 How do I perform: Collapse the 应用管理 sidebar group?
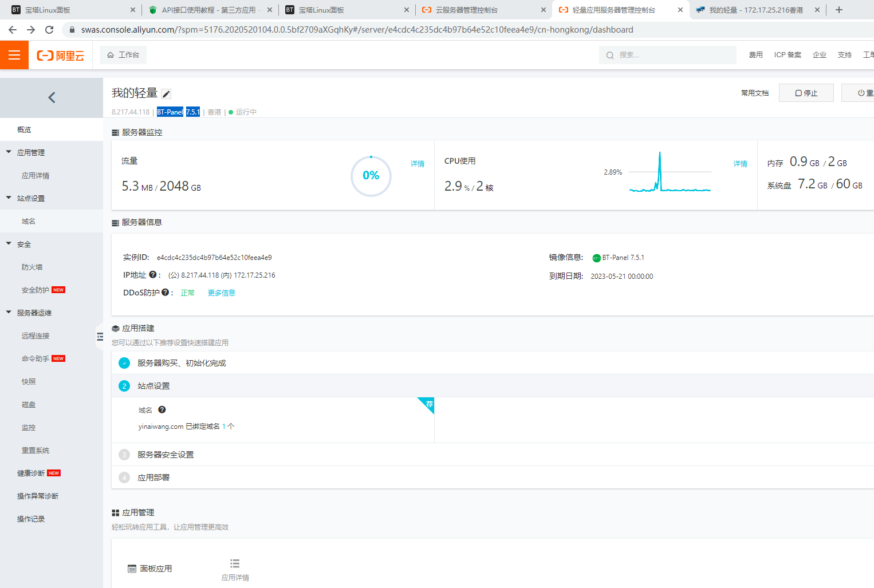tap(9, 152)
